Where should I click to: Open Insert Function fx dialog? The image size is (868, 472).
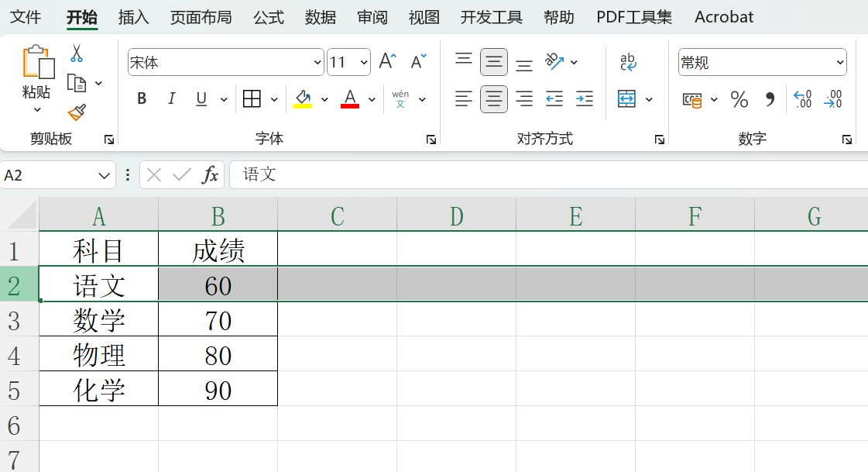pyautogui.click(x=210, y=175)
